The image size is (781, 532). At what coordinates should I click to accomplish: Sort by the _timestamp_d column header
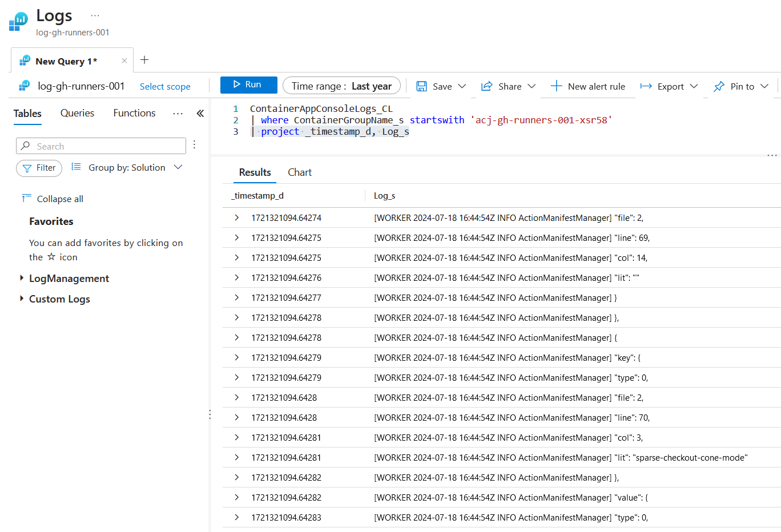[x=257, y=195]
